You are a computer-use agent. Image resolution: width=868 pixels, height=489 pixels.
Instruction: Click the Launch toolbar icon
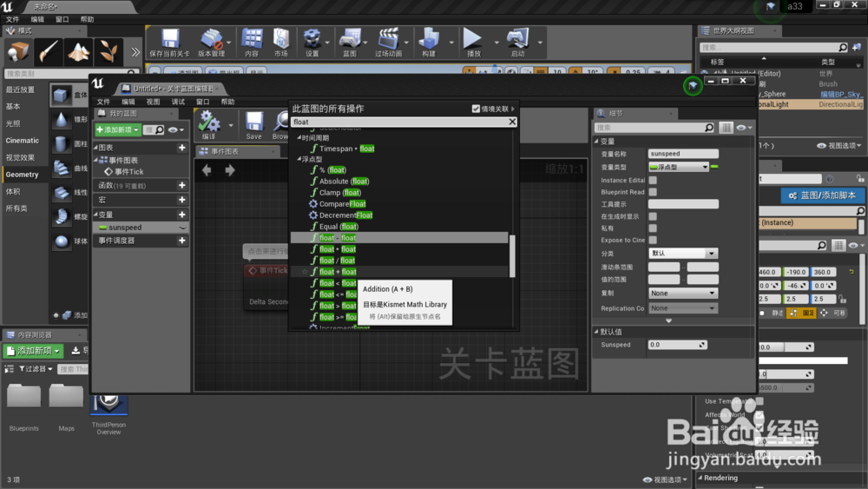(x=517, y=39)
